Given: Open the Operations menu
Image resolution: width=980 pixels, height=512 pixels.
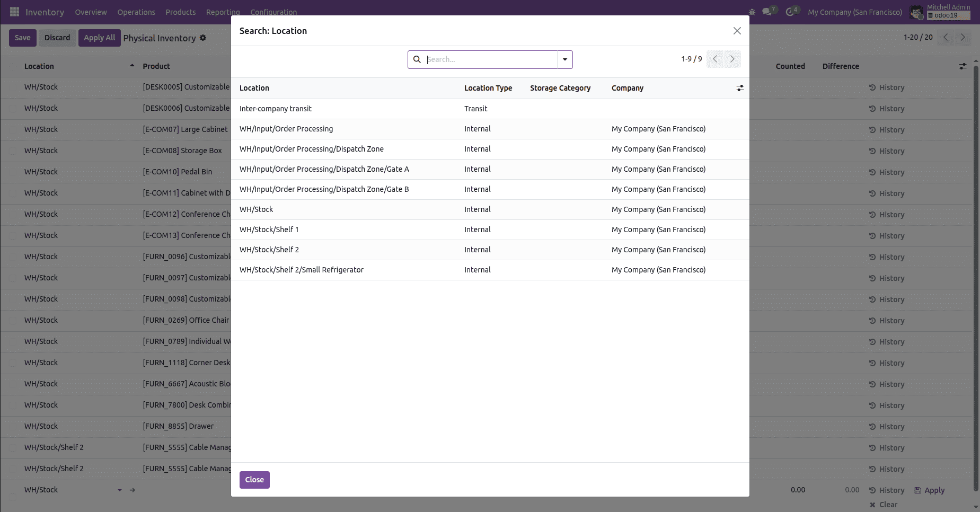Looking at the screenshot, I should [x=136, y=12].
